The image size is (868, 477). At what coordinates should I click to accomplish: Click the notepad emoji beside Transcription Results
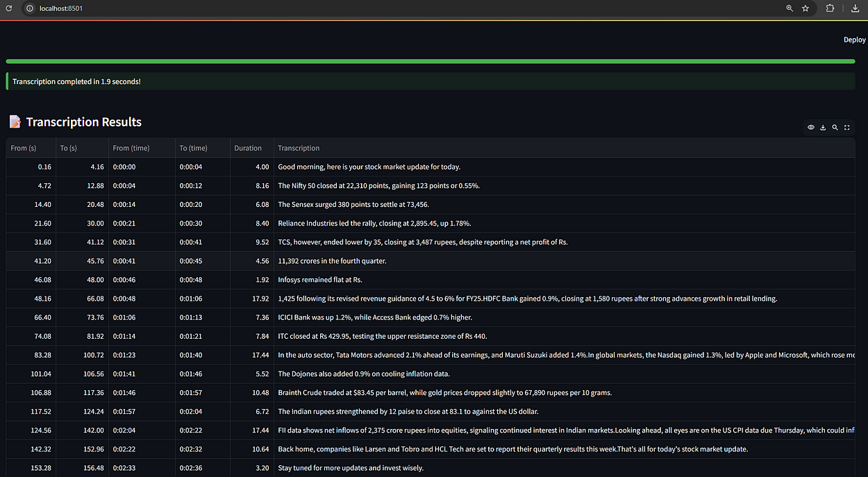click(x=15, y=122)
